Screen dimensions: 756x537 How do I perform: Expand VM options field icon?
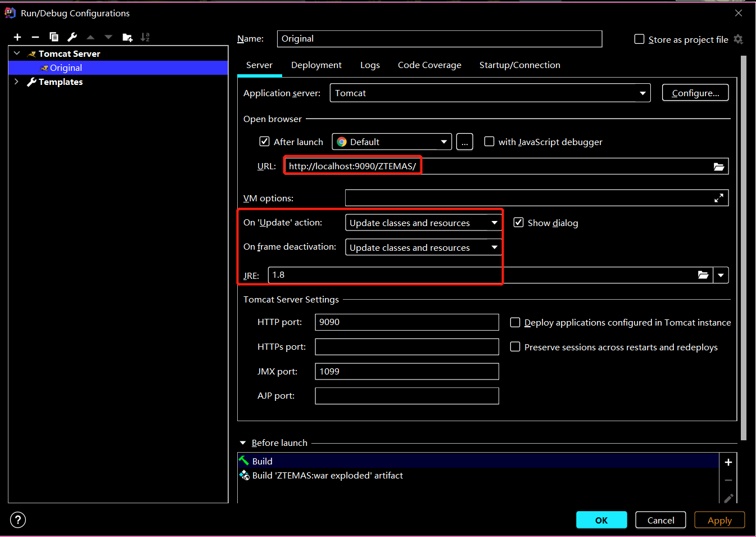[719, 198]
